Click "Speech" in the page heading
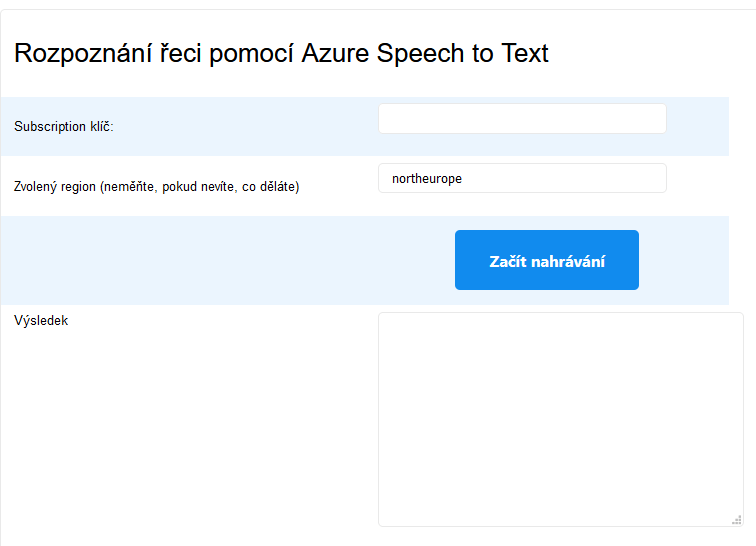Screen dimensions: 756x546 [x=421, y=54]
